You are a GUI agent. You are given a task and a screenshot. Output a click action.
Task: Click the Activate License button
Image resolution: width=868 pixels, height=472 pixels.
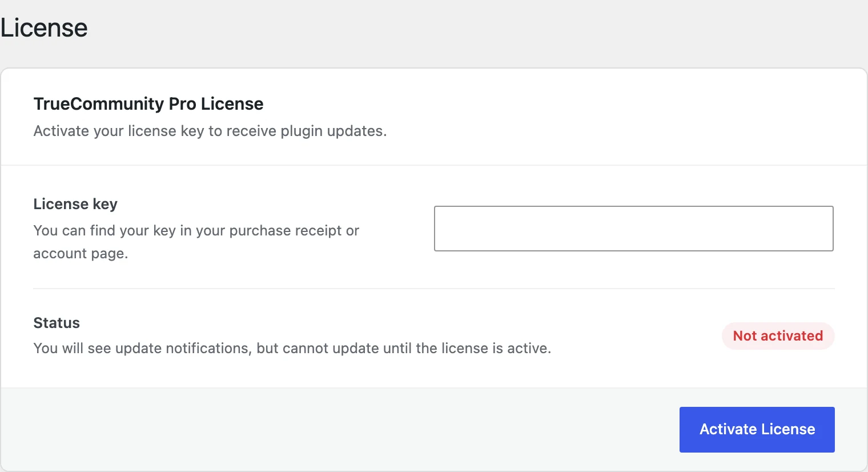pos(757,430)
